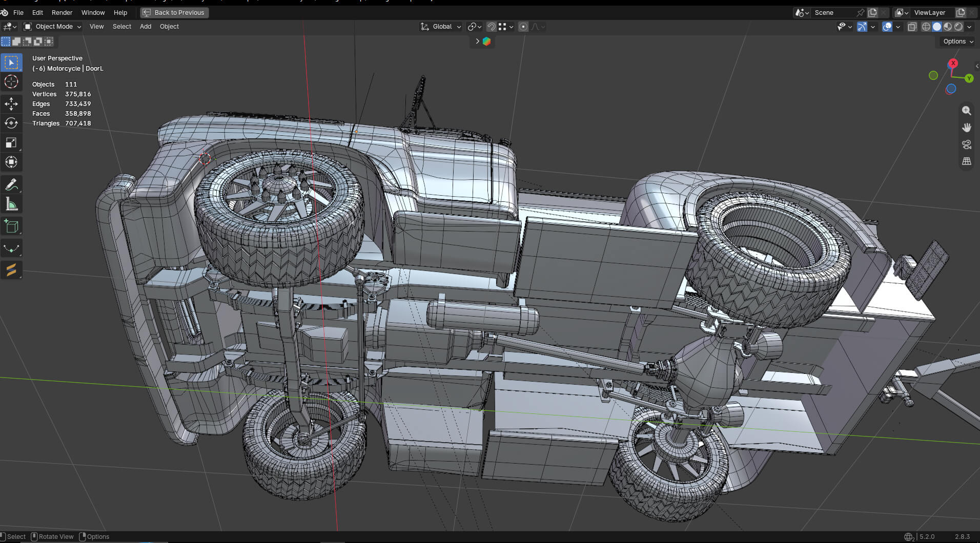Open the Object Mode dropdown
The width and height of the screenshot is (980, 543).
click(53, 27)
